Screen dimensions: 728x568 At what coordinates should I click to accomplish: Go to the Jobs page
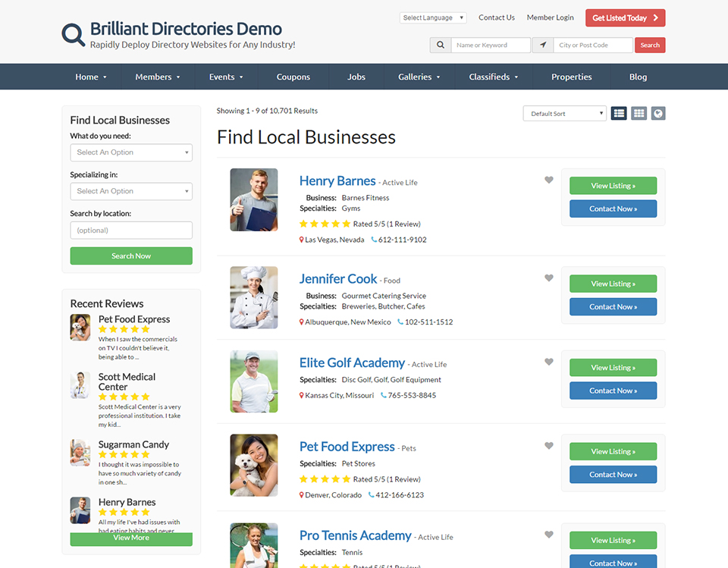coord(356,77)
